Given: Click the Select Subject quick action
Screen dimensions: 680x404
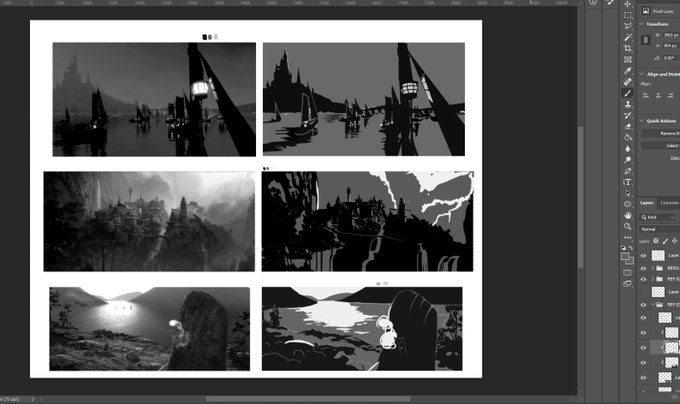Looking at the screenshot, I should (x=661, y=146).
